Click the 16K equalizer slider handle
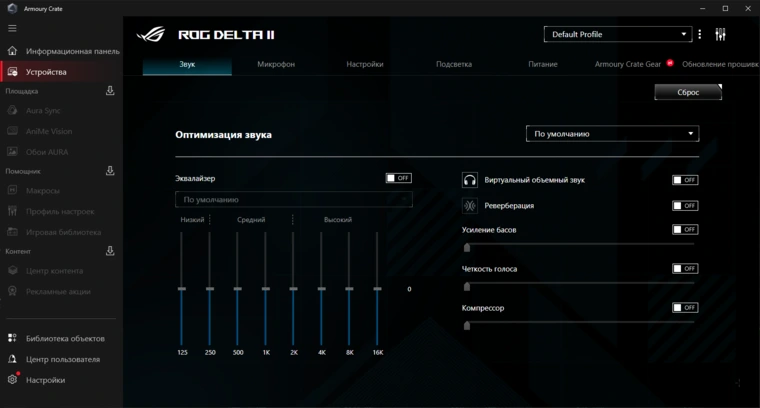Screen dimensions: 760x408 tap(377, 289)
